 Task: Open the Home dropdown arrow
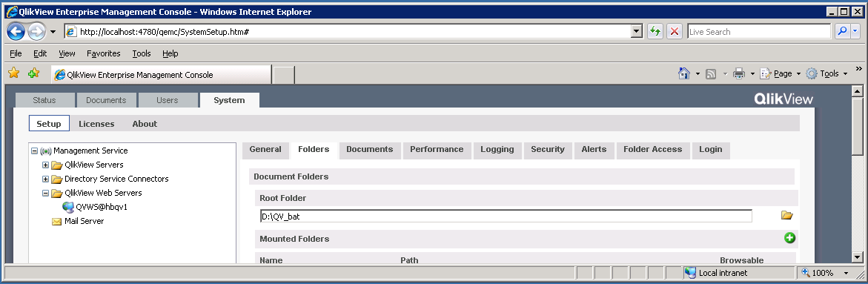(x=698, y=73)
